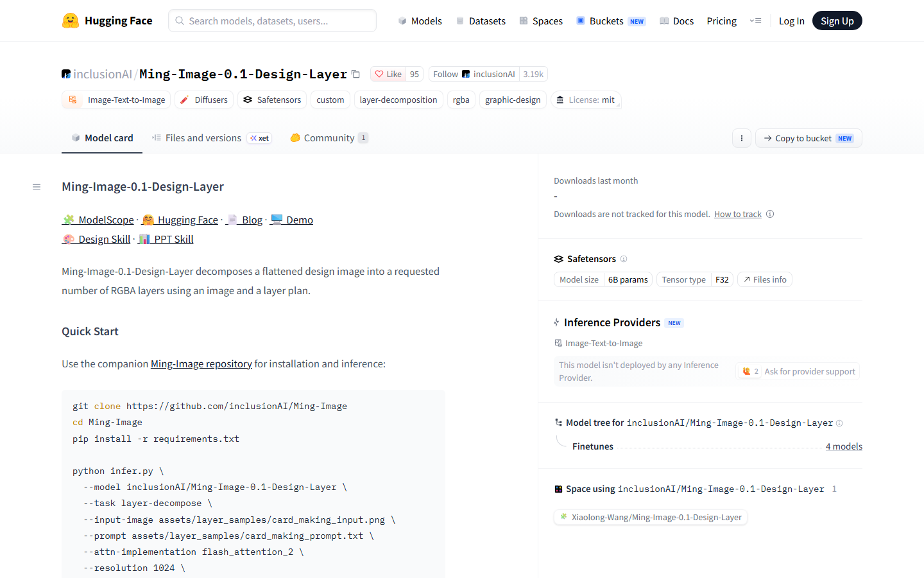
Task: Focus the search models input field
Action: tap(272, 21)
